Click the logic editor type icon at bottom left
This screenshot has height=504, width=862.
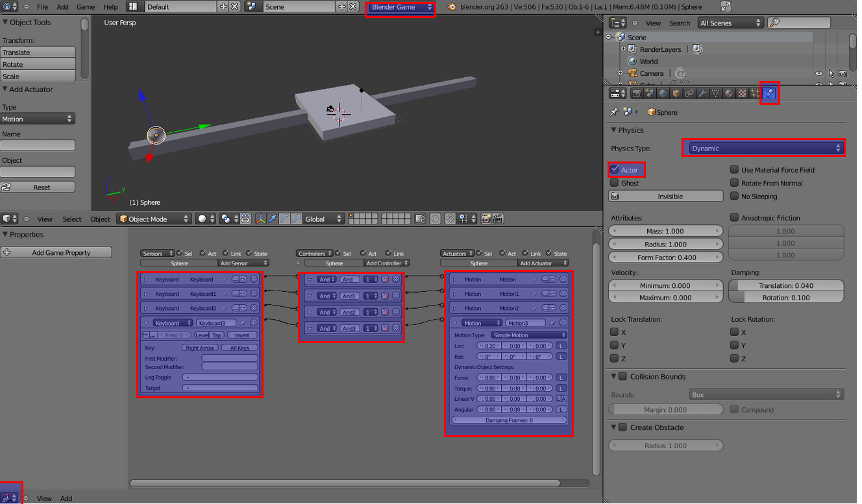[9, 498]
